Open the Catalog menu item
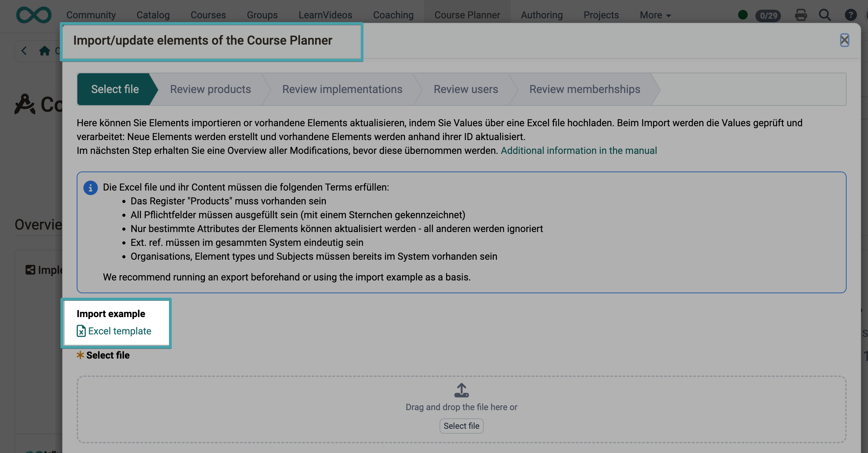868x453 pixels. 153,15
